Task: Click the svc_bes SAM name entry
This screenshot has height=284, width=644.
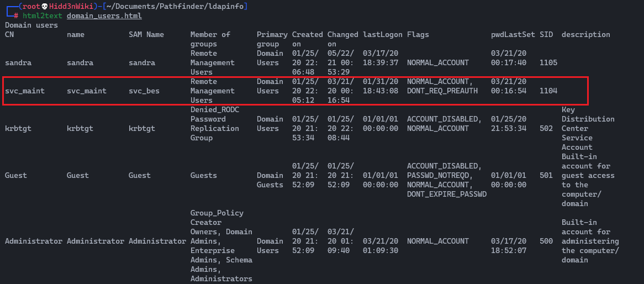Action: [144, 91]
